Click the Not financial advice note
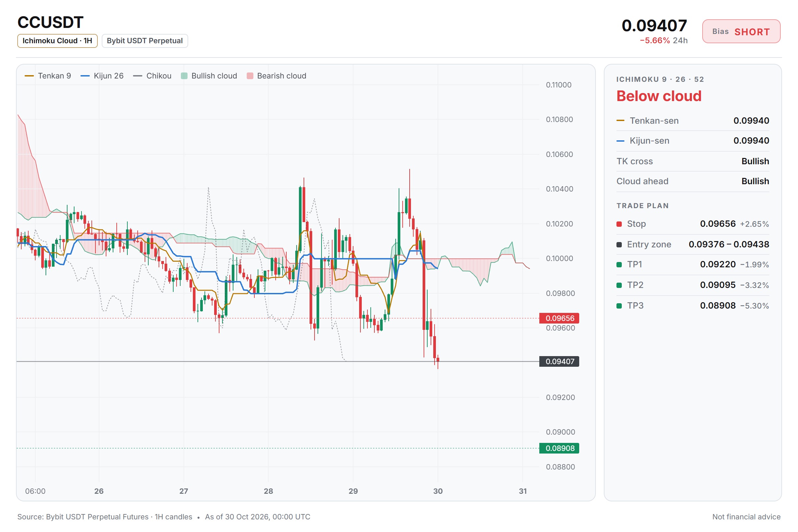Viewport: 798px width, 532px height. [746, 517]
